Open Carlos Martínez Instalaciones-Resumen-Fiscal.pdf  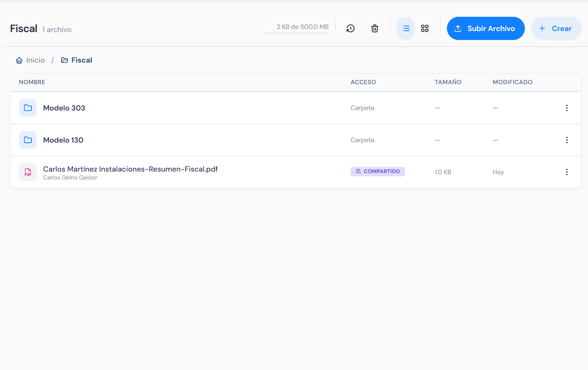130,169
